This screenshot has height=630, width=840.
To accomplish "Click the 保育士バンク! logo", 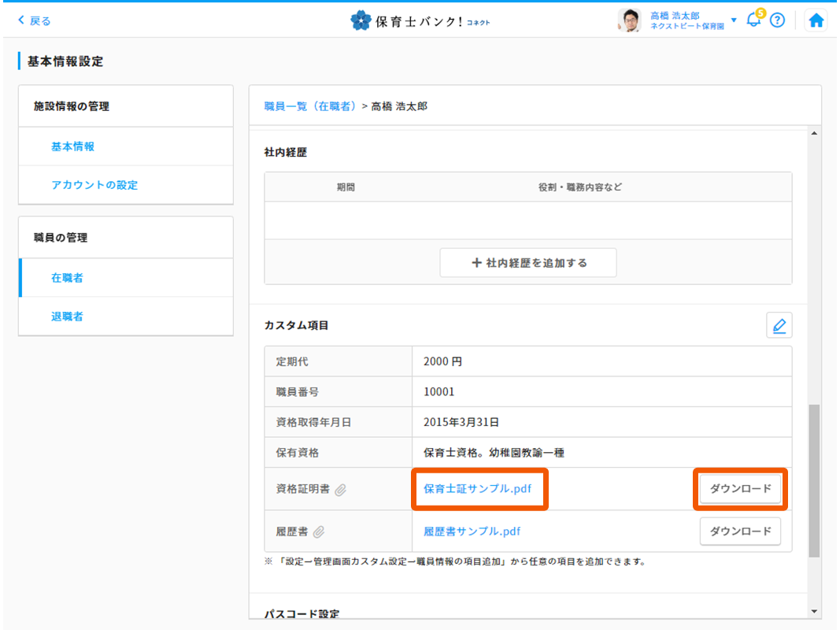I will click(x=420, y=20).
